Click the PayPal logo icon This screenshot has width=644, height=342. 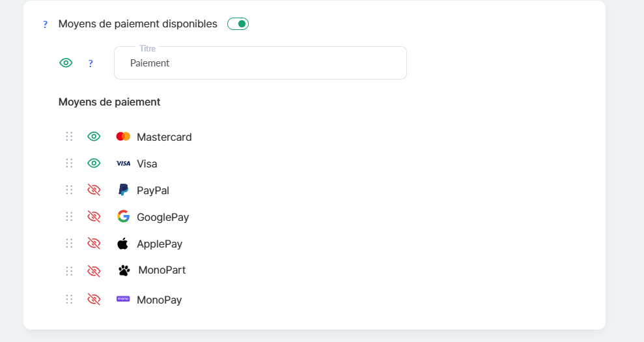(123, 190)
